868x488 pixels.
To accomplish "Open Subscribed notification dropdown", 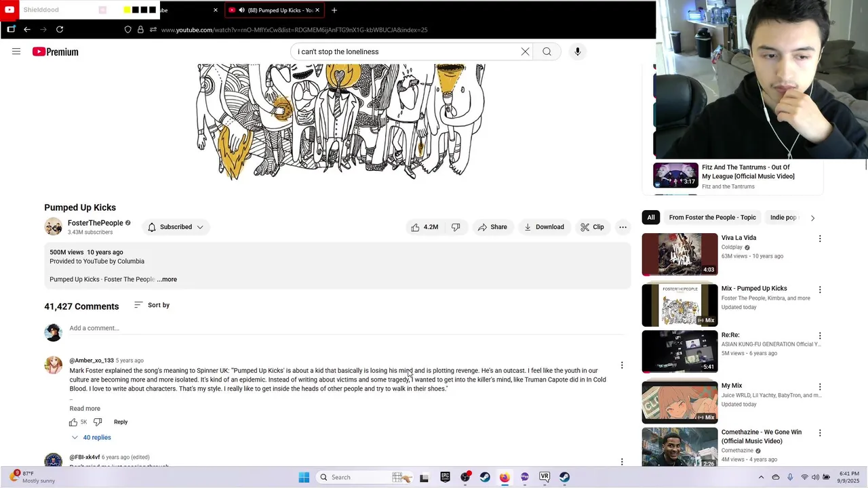I will 176,227.
